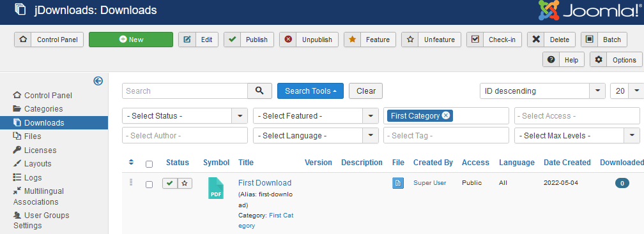Image resolution: width=644 pixels, height=234 pixels.
Task: Click the download count badge showing 0
Action: 622,183
